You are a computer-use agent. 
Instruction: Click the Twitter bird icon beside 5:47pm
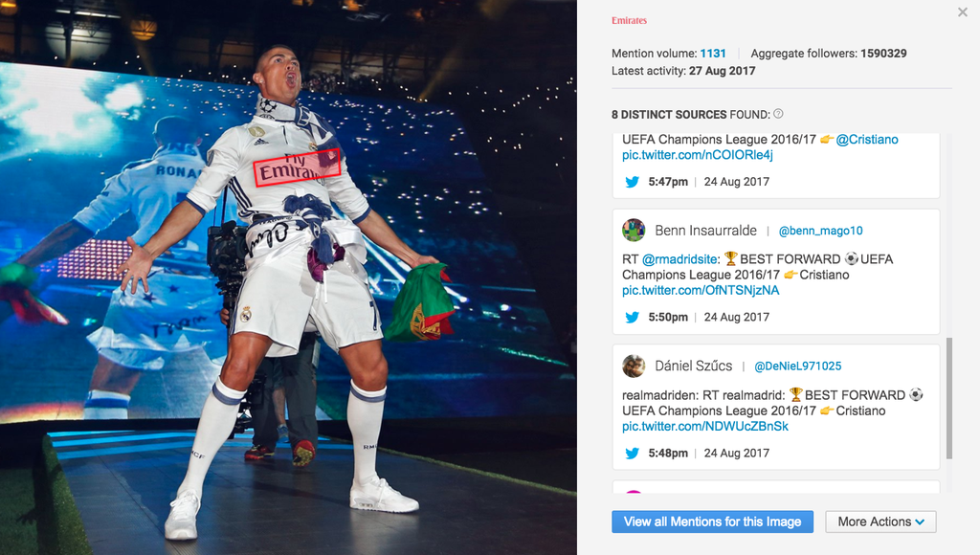point(632,182)
